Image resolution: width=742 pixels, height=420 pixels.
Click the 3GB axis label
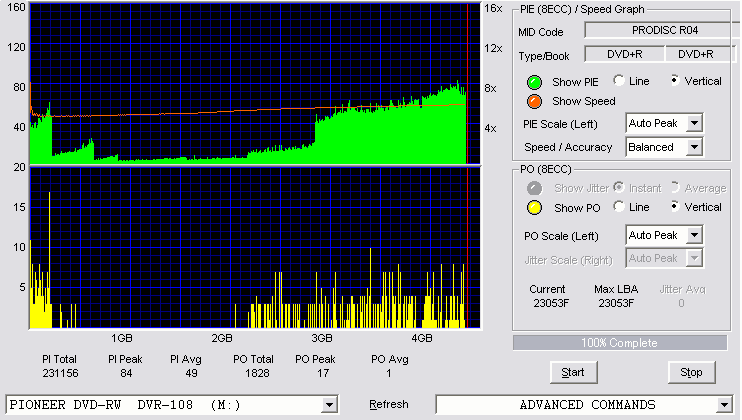tap(322, 338)
